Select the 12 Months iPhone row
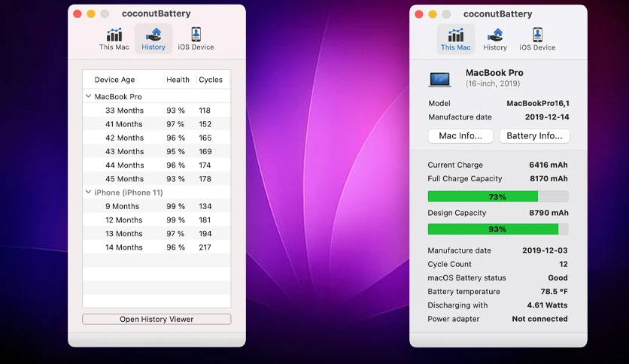This screenshot has width=629, height=364. 156,220
